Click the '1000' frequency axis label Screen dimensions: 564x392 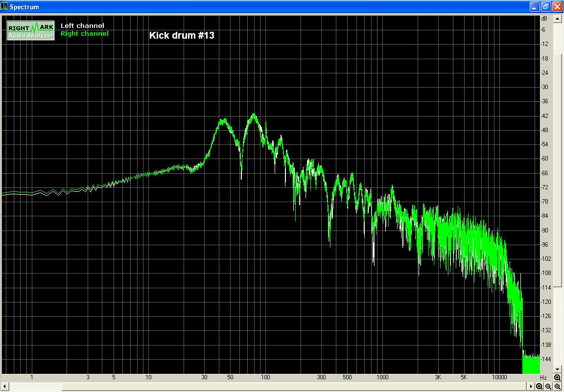click(382, 377)
